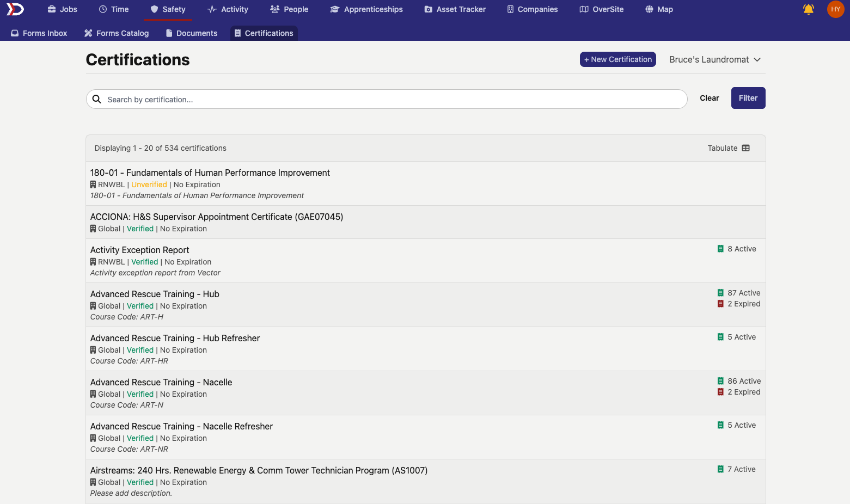Click 86 Active count in Nacelle row
Viewport: 850px width, 504px height.
744,381
